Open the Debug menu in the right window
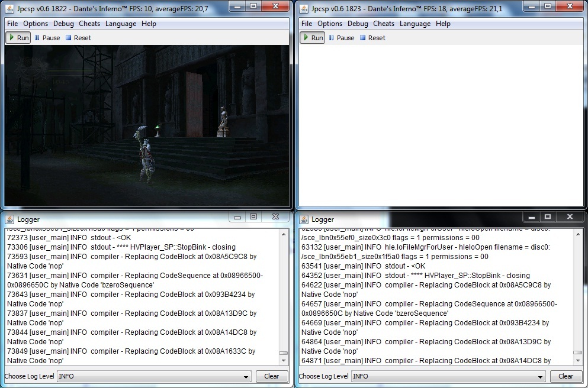 (x=358, y=24)
